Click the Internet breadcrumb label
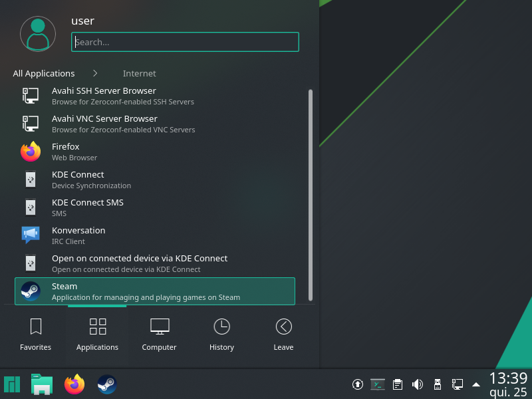Screen dimensions: 532x399 pyautogui.click(x=140, y=73)
